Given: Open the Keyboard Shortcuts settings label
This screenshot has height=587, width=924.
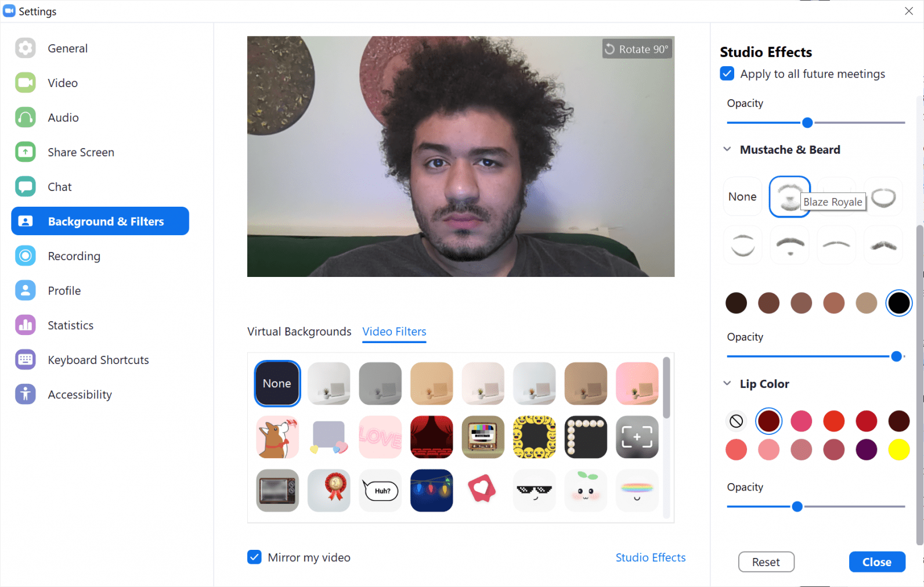Looking at the screenshot, I should click(99, 360).
